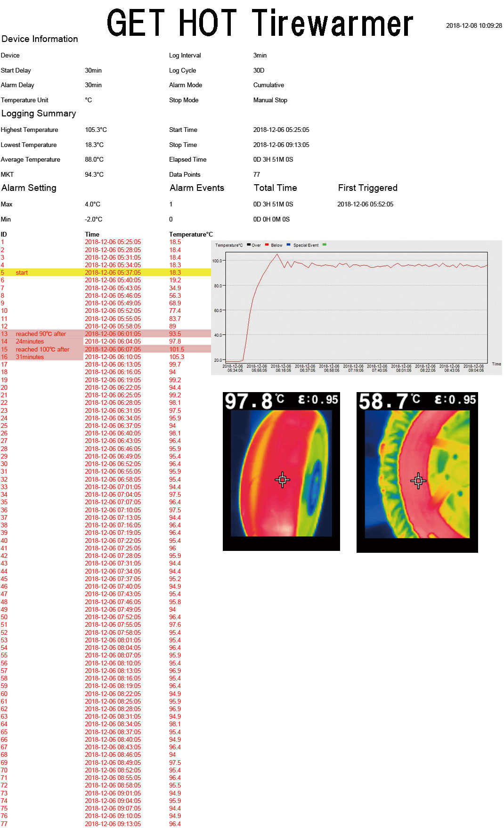
Task: Click the black Temperature°C legend swatch
Action: click(x=249, y=245)
